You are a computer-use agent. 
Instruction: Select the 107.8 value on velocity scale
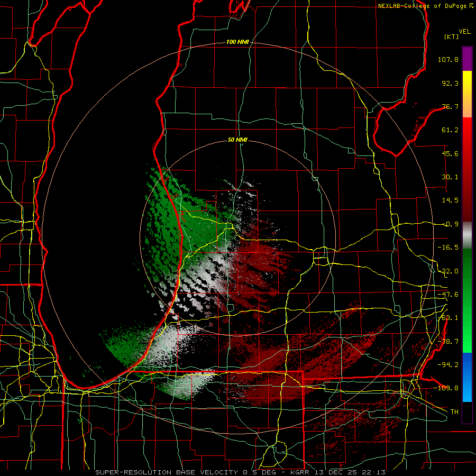(448, 59)
